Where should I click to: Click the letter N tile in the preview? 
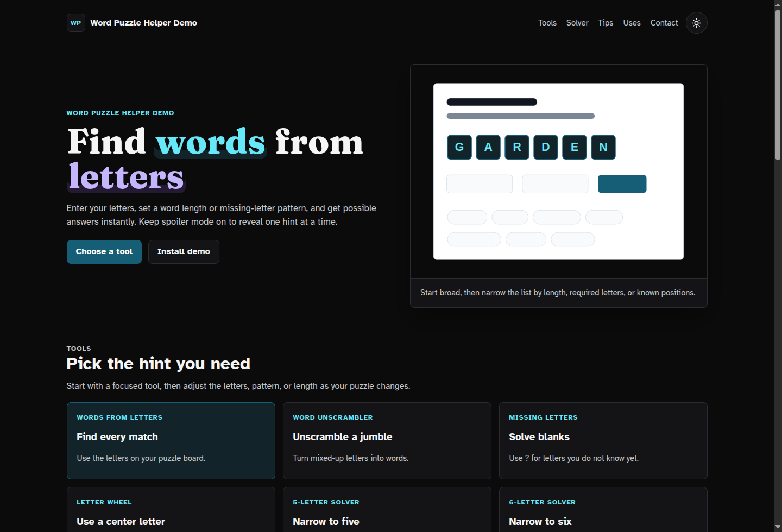pos(603,147)
